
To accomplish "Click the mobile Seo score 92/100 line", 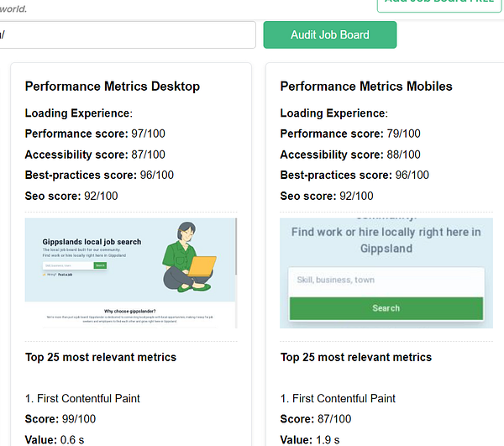I will 327,197.
